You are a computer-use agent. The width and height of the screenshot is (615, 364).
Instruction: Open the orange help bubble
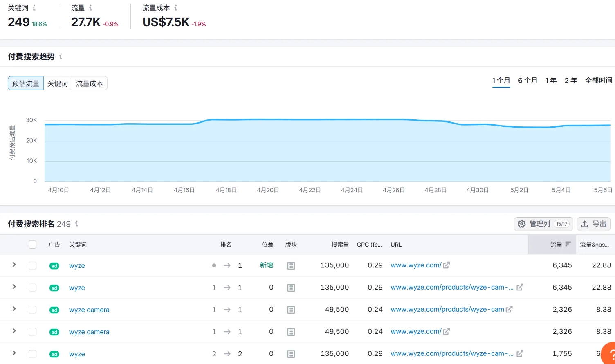pyautogui.click(x=609, y=353)
